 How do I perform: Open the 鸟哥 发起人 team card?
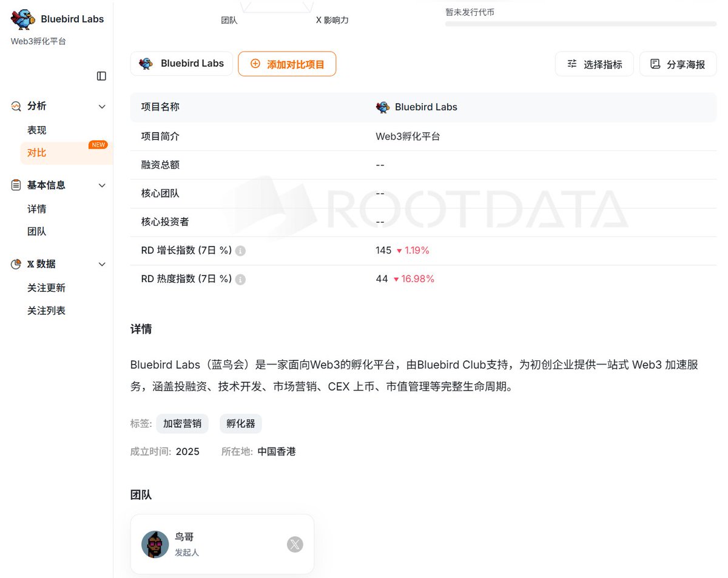(223, 545)
